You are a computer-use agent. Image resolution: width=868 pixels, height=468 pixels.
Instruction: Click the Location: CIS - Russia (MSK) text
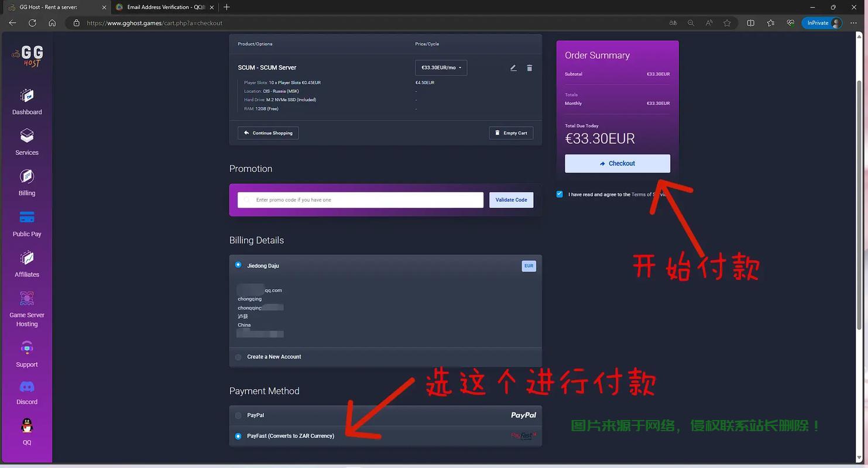(x=272, y=91)
